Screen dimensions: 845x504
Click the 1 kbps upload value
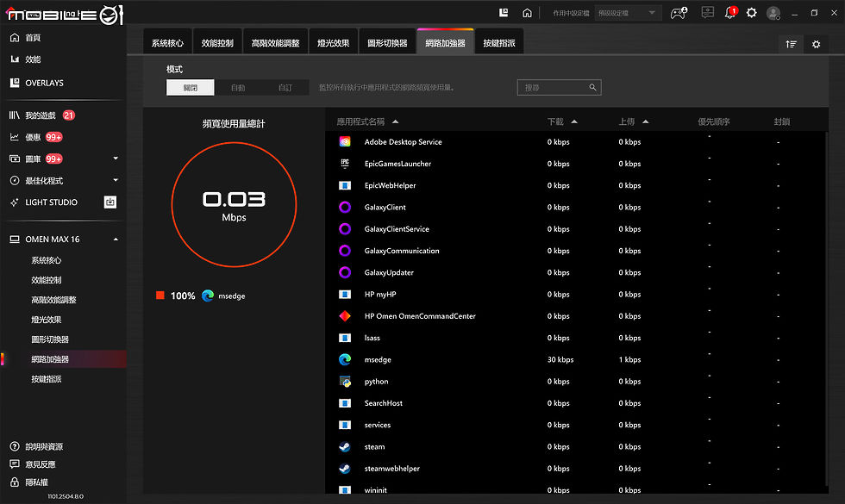(x=629, y=360)
